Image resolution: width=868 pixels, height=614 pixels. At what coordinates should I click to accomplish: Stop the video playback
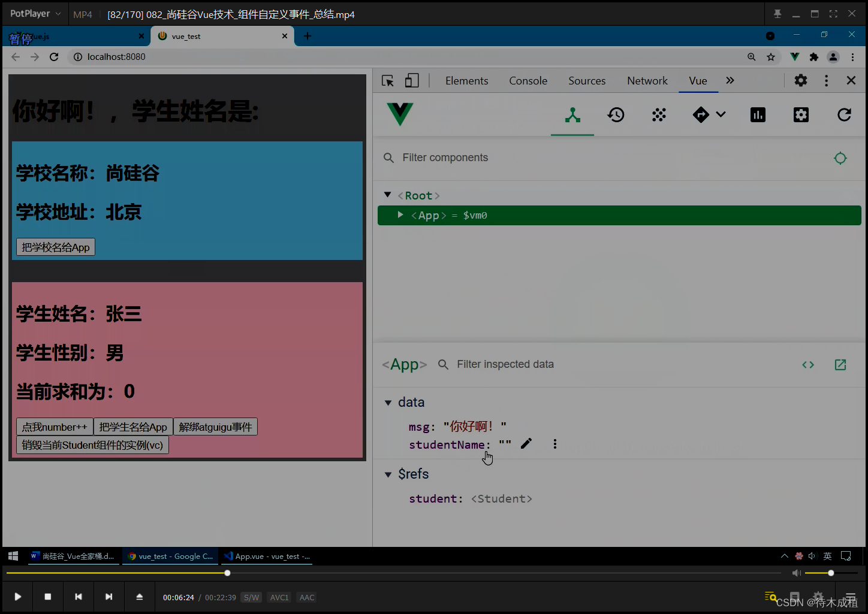pos(48,597)
